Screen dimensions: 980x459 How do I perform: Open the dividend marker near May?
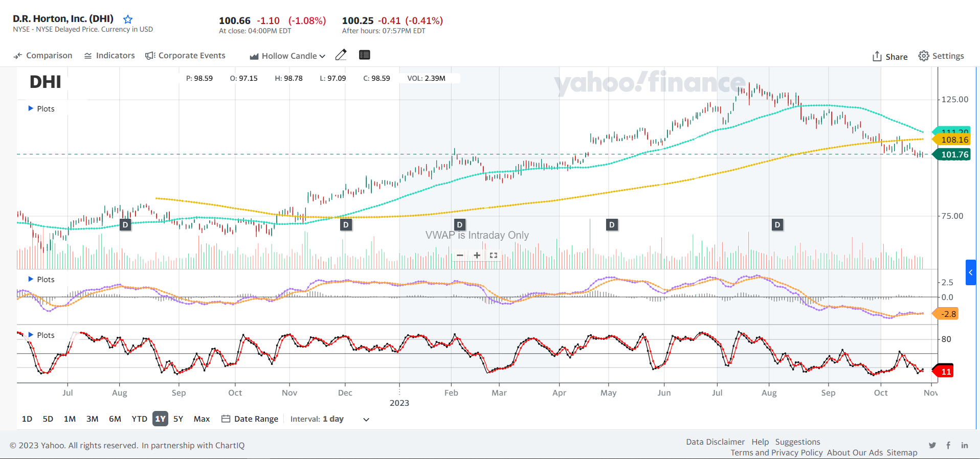[x=612, y=224]
